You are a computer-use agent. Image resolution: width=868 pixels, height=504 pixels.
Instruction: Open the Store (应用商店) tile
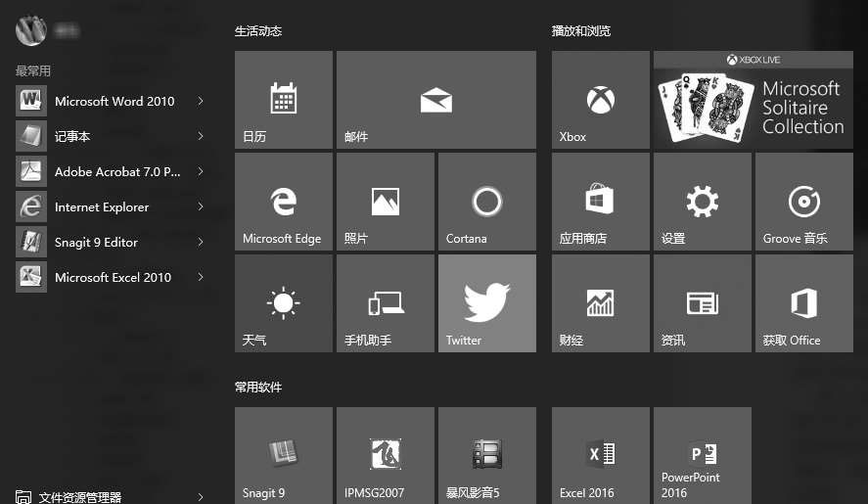600,202
